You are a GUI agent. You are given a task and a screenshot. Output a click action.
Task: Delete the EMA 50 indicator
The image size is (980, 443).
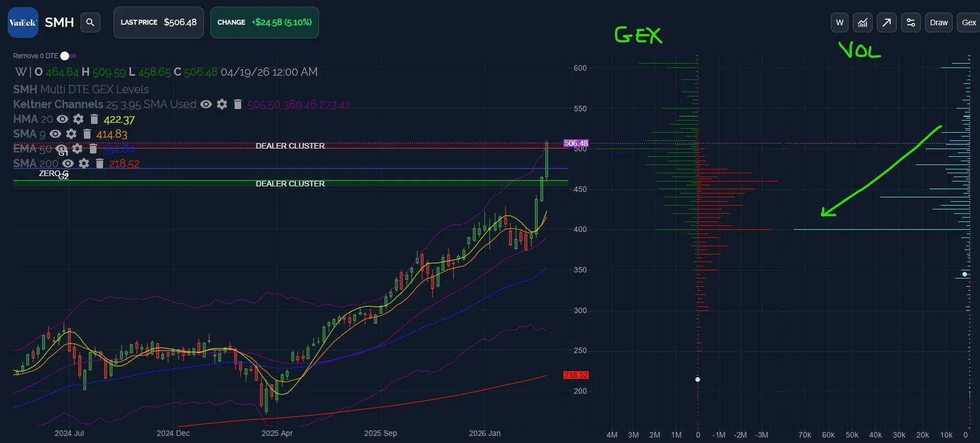point(93,149)
